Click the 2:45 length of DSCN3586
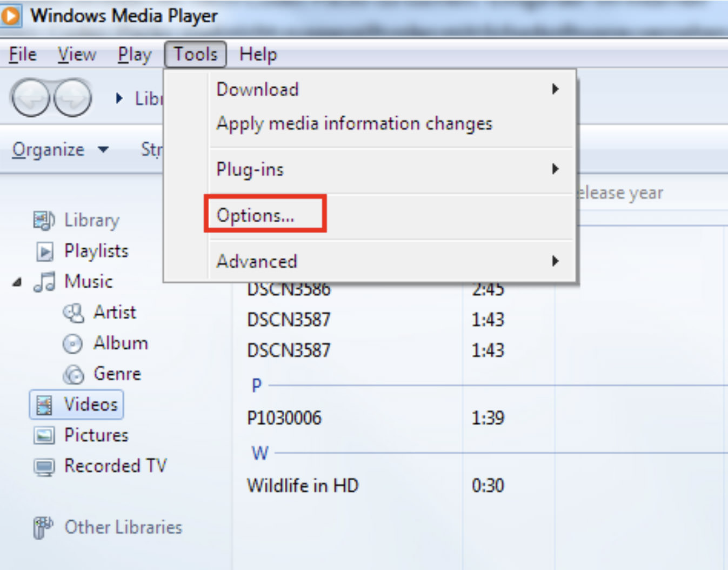 pyautogui.click(x=488, y=291)
